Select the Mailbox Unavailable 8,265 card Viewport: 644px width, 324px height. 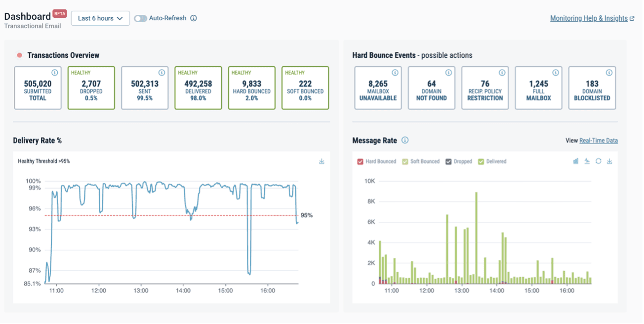tap(378, 88)
